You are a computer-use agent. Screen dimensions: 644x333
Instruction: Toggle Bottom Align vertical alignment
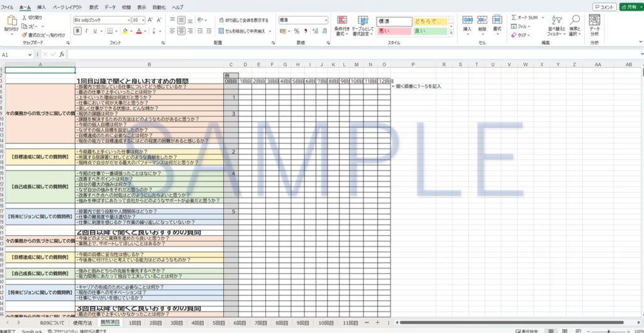(191, 20)
